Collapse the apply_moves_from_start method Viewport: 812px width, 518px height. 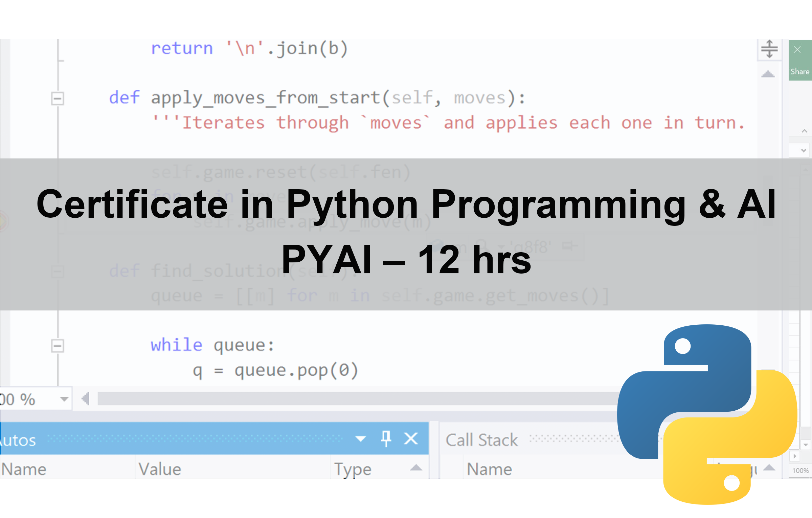click(x=57, y=99)
